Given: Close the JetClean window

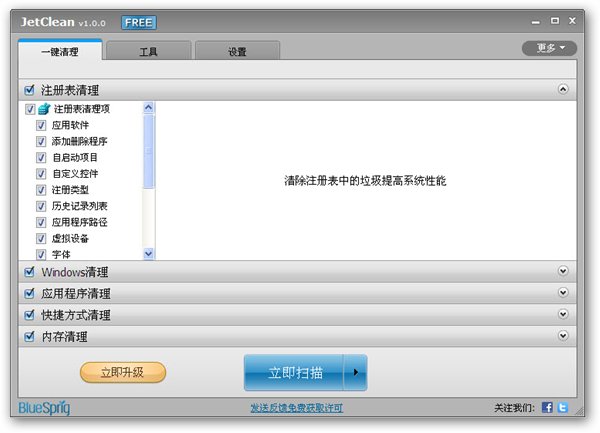Looking at the screenshot, I should tap(572, 21).
